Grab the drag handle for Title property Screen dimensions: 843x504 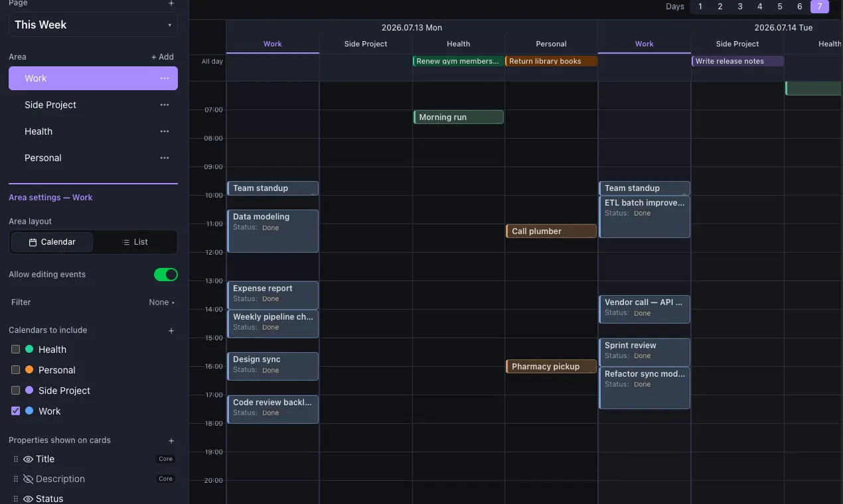[16, 459]
